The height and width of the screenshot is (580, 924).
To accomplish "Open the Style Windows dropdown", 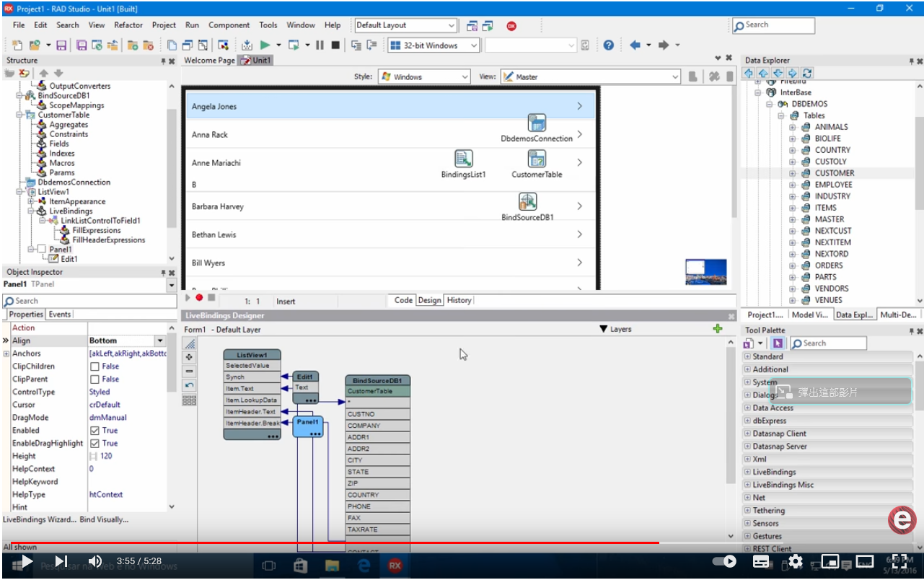I will coord(465,76).
